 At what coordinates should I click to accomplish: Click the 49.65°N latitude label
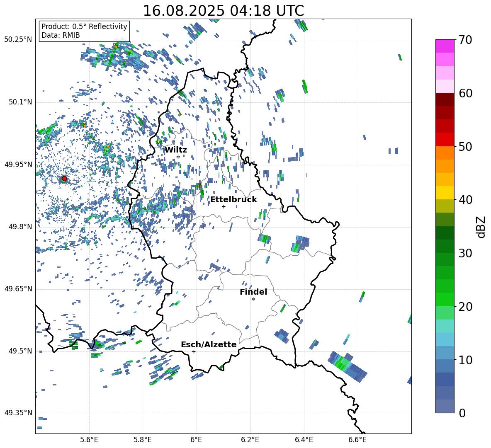click(x=18, y=288)
